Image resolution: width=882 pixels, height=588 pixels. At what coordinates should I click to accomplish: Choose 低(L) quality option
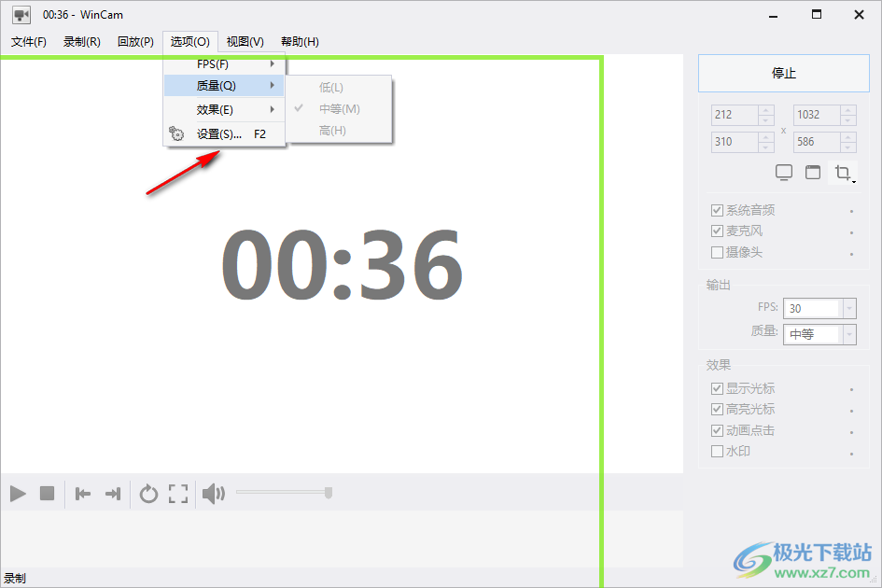(339, 87)
